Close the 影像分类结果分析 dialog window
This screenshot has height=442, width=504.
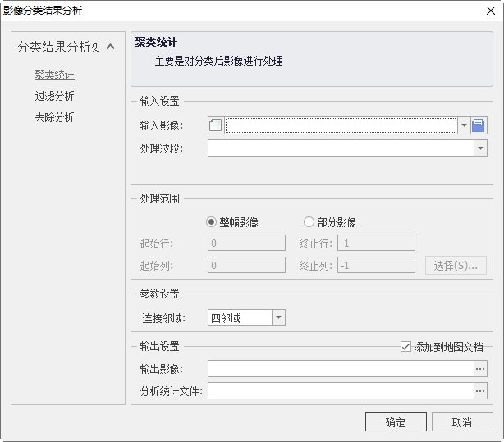488,11
